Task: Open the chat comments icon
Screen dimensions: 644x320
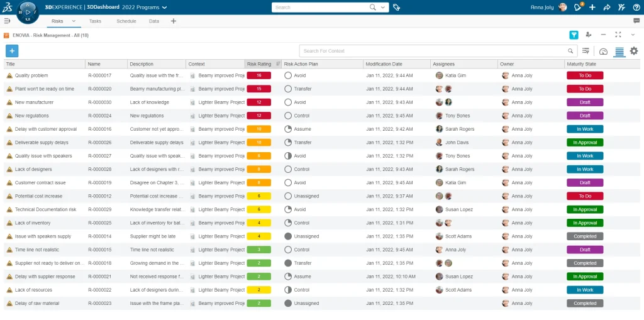Action: click(x=636, y=21)
